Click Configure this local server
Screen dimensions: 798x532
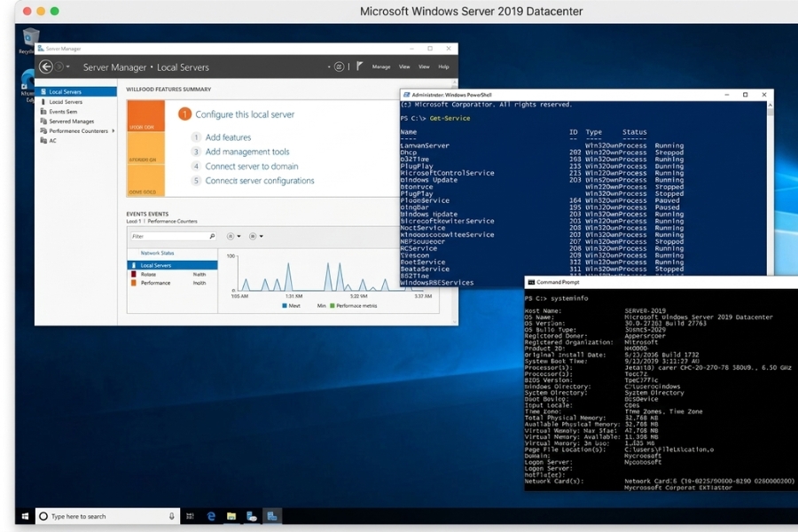(x=245, y=114)
